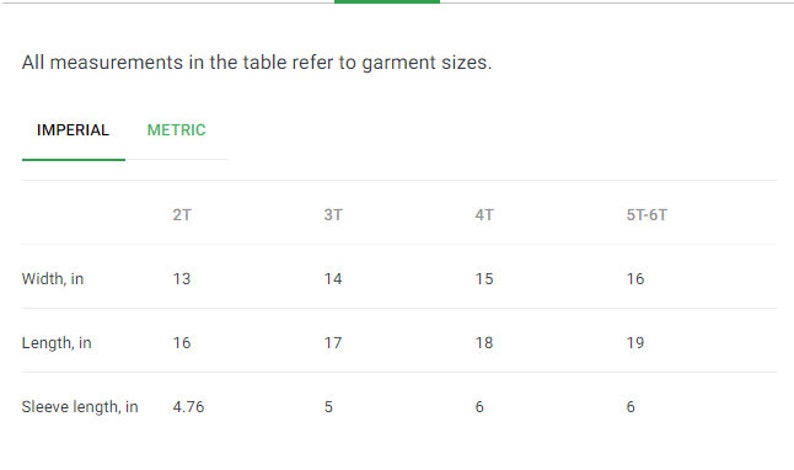Select the IMPERIAL tab
794x470 pixels.
[73, 130]
